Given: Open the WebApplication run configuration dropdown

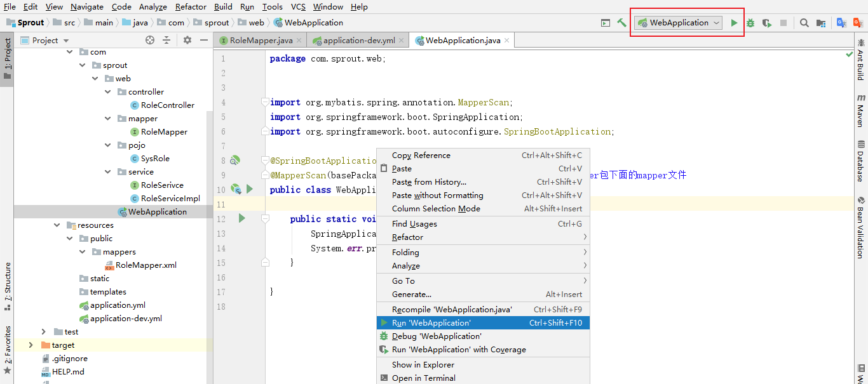Looking at the screenshot, I should pyautogui.click(x=679, y=23).
